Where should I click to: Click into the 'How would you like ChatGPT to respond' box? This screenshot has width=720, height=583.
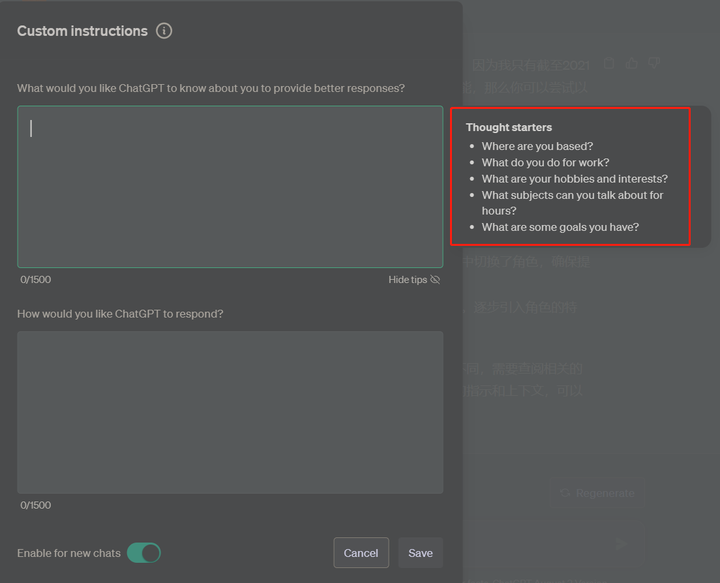(230, 412)
